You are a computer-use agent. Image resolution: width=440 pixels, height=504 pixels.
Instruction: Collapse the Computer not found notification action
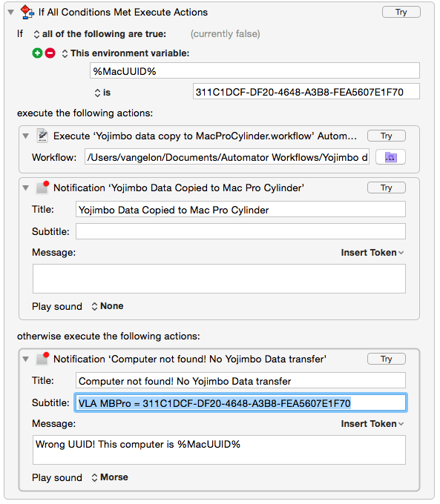(25, 359)
